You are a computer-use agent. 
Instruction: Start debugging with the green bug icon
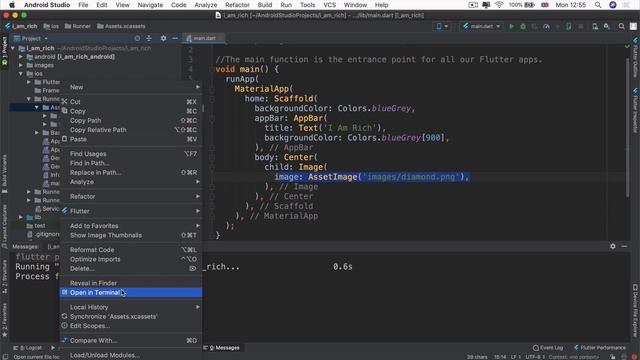click(523, 26)
